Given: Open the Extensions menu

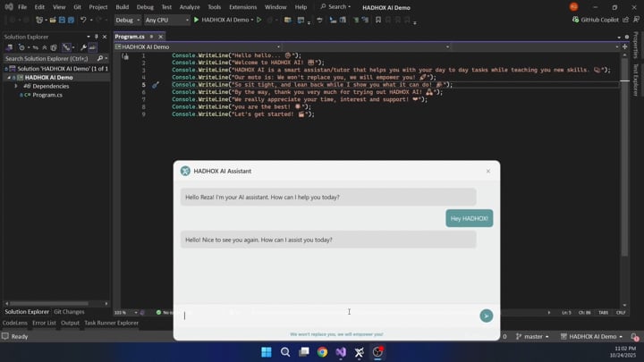Looking at the screenshot, I should pos(242,7).
